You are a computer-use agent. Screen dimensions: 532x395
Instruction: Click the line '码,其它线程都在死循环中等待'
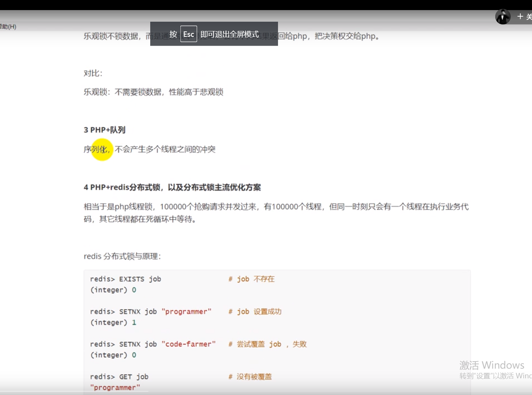[140, 219]
